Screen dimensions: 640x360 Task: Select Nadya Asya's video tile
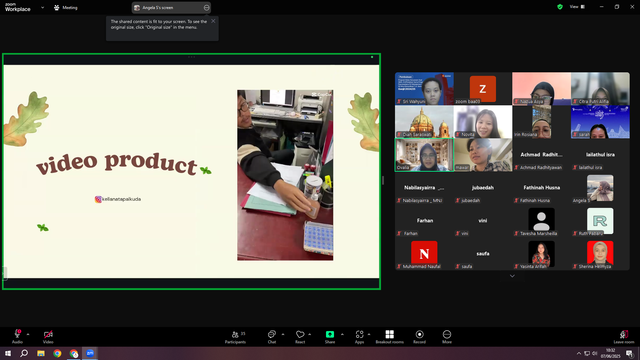(x=542, y=89)
